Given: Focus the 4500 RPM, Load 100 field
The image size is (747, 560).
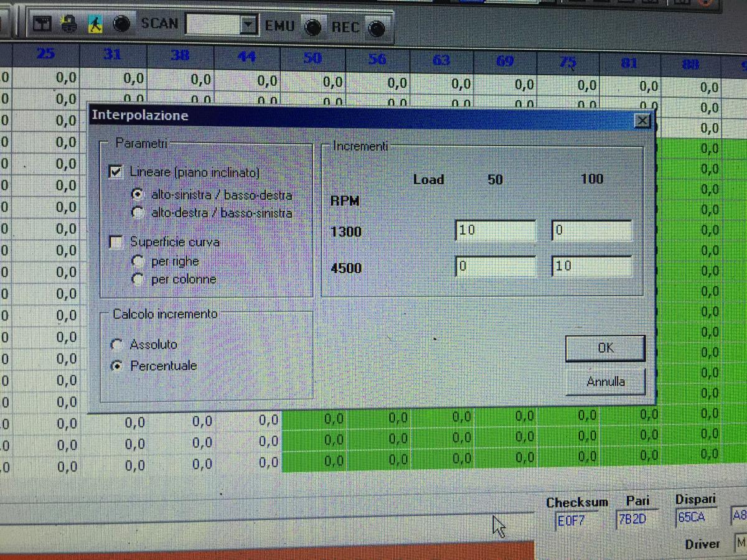Looking at the screenshot, I should point(591,266).
